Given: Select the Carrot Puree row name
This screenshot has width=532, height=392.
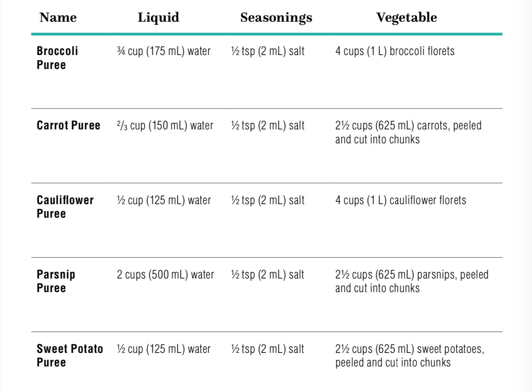Looking at the screenshot, I should (x=69, y=126).
